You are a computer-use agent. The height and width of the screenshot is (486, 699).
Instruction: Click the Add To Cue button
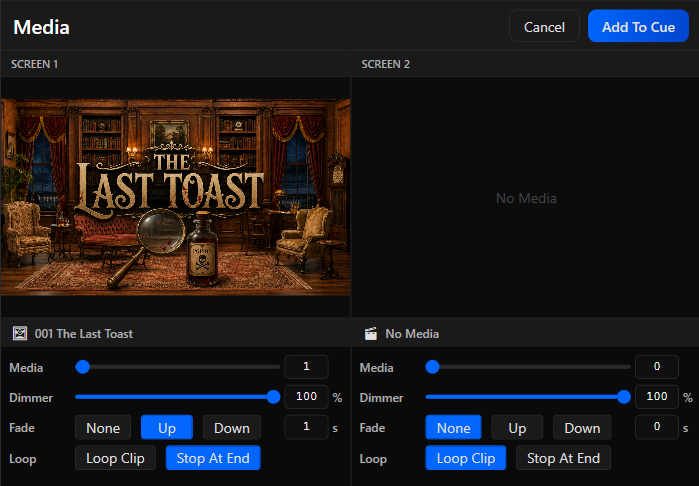(x=638, y=27)
